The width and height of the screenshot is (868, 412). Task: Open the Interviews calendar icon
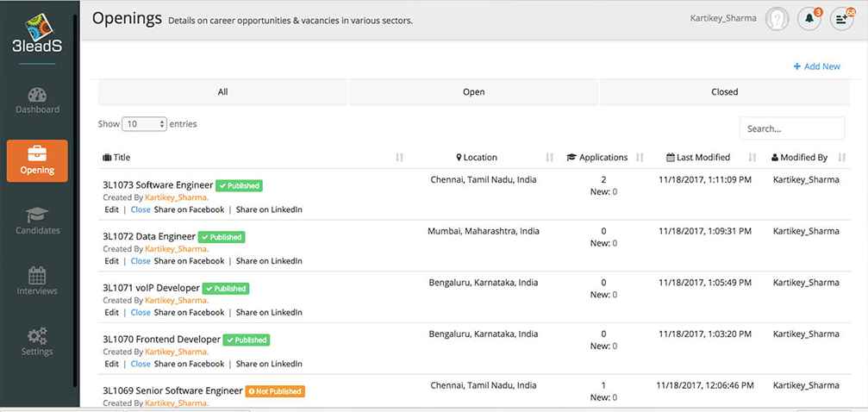pyautogui.click(x=37, y=276)
